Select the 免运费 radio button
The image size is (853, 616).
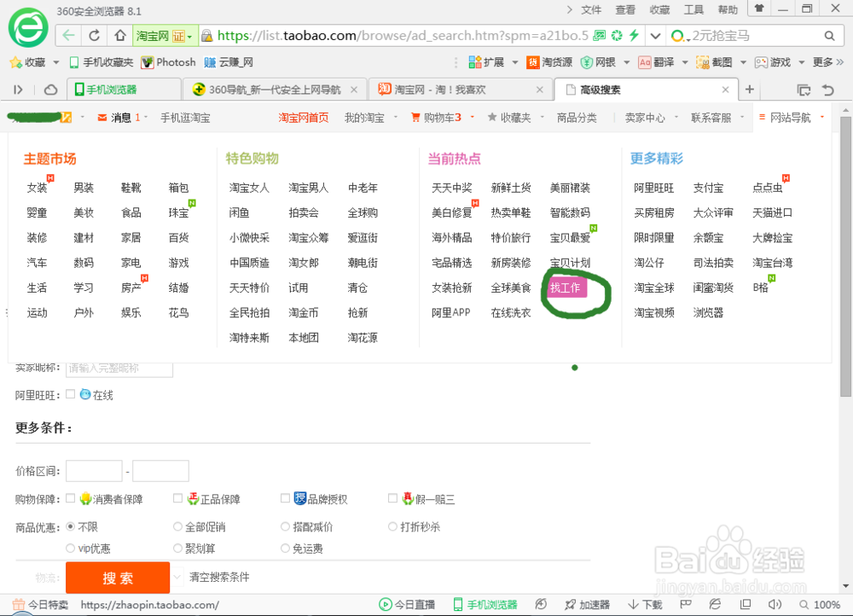(x=285, y=548)
